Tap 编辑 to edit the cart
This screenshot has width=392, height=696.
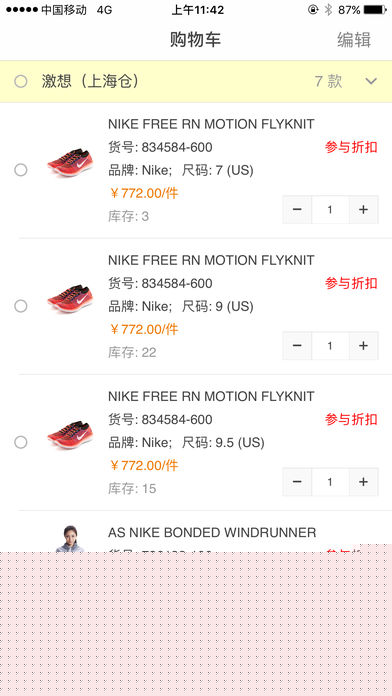click(x=354, y=40)
